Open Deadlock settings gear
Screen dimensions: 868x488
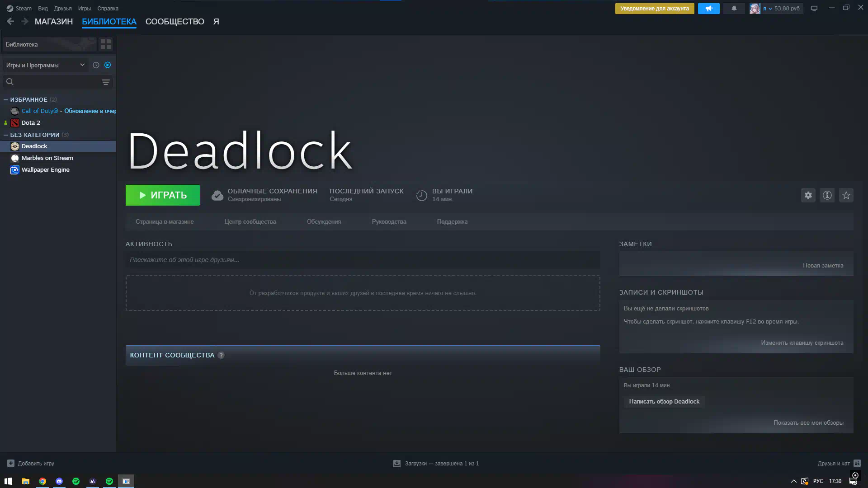[808, 195]
